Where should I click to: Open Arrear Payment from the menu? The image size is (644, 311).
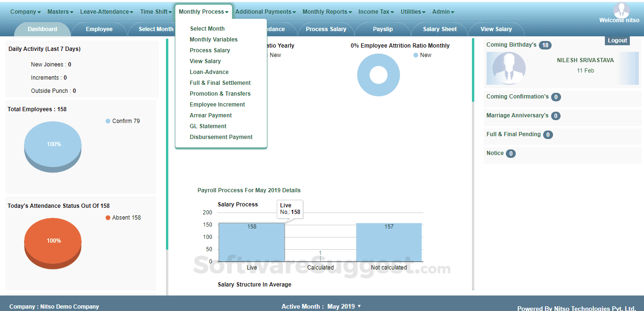click(x=211, y=115)
